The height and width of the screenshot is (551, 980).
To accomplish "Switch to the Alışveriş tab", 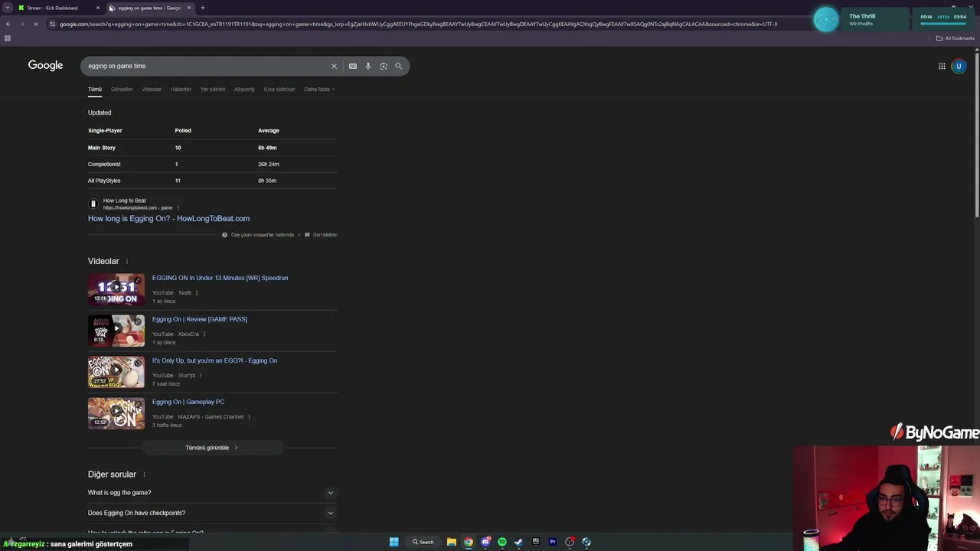I will click(x=244, y=90).
